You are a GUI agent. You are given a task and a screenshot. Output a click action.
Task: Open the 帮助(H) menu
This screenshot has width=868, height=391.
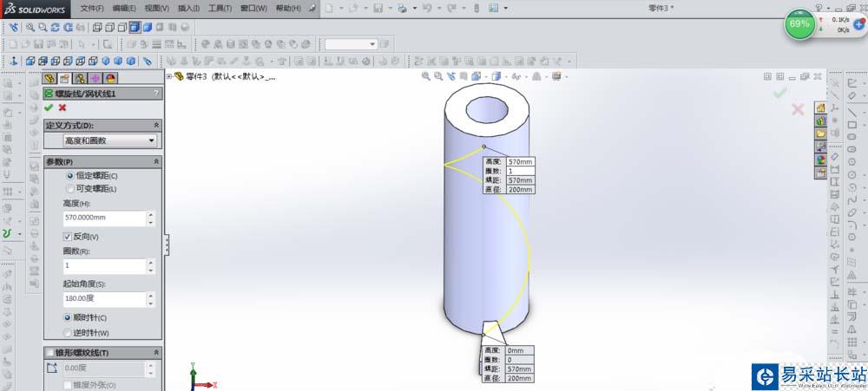288,9
